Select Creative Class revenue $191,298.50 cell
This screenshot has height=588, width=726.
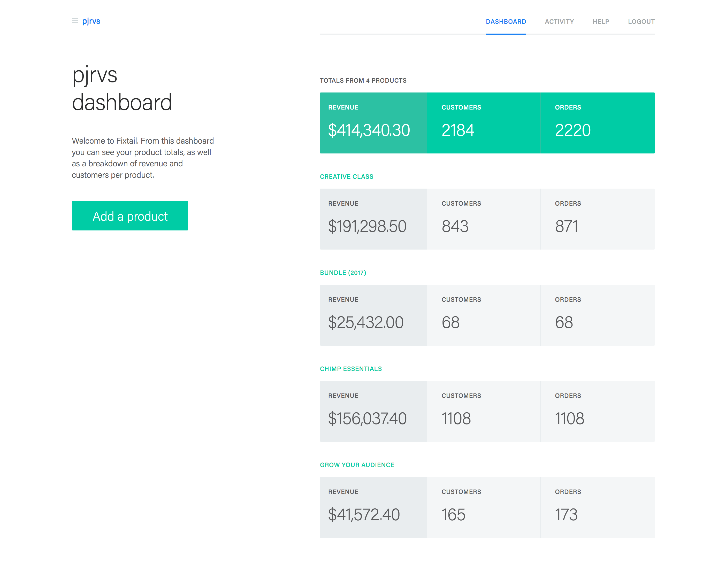(373, 219)
